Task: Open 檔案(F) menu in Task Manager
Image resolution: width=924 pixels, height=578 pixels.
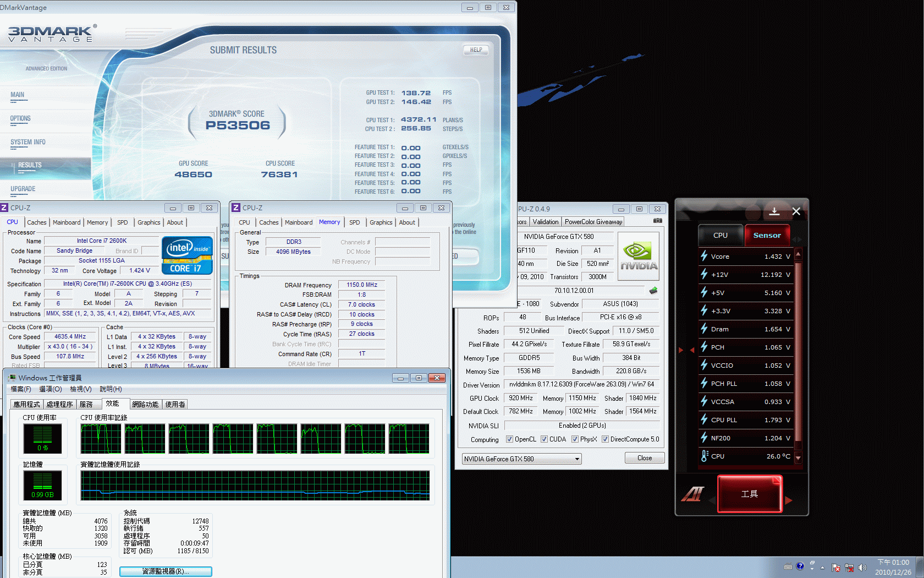Action: click(21, 389)
